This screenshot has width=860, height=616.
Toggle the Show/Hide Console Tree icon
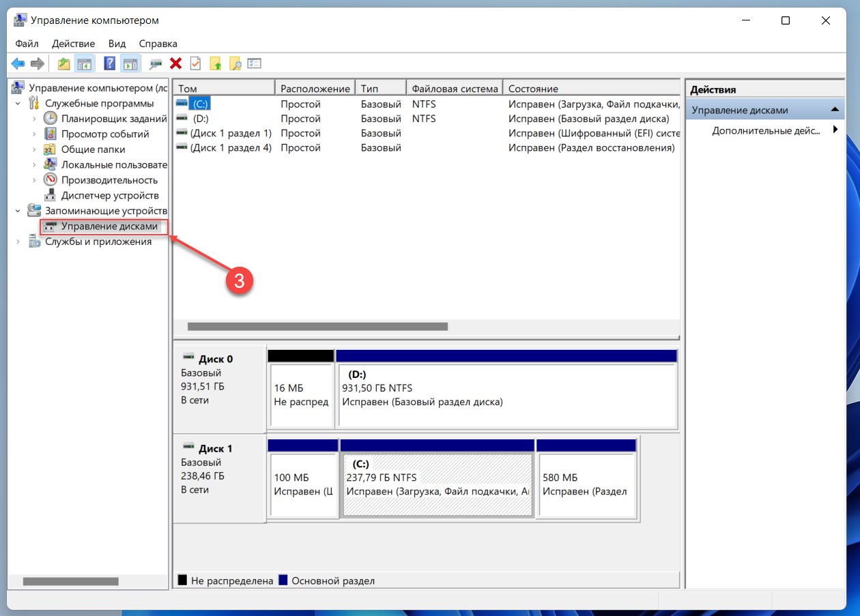click(85, 63)
